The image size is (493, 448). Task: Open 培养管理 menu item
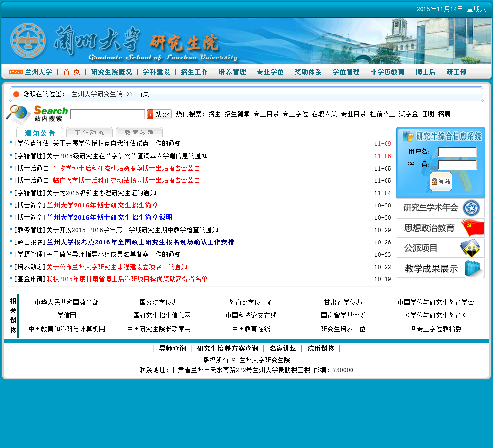(x=232, y=72)
